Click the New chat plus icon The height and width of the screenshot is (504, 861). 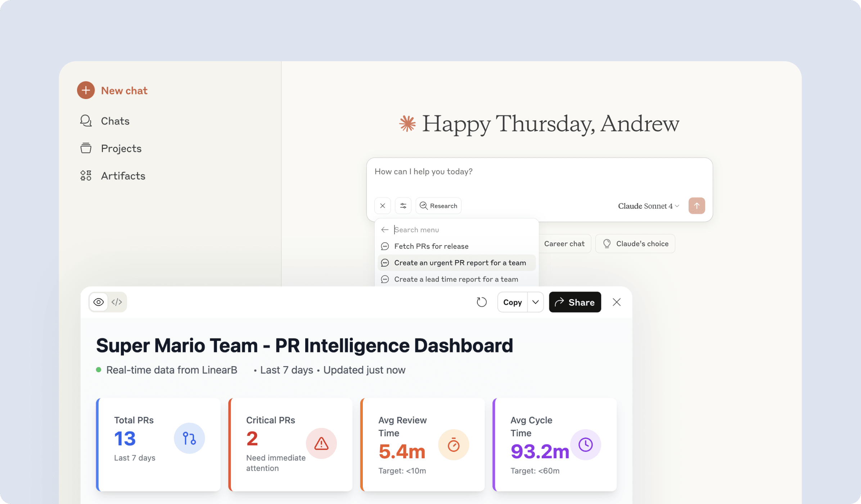tap(86, 90)
